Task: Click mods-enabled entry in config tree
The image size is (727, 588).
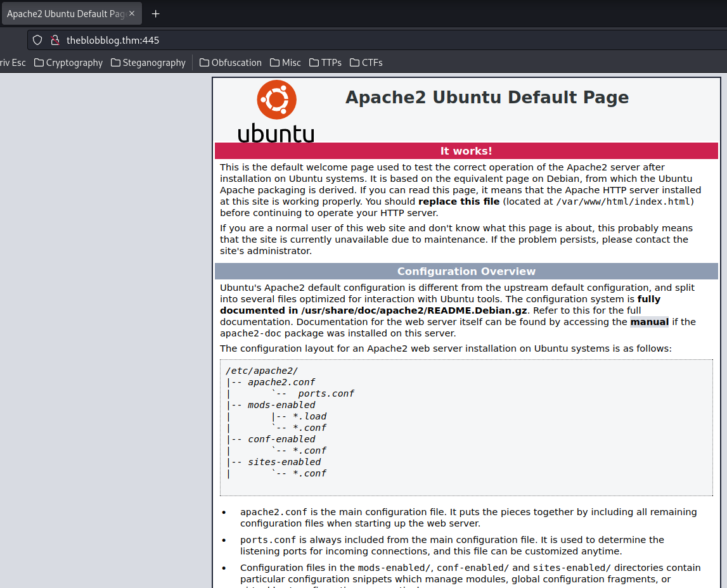Action: [281, 405]
